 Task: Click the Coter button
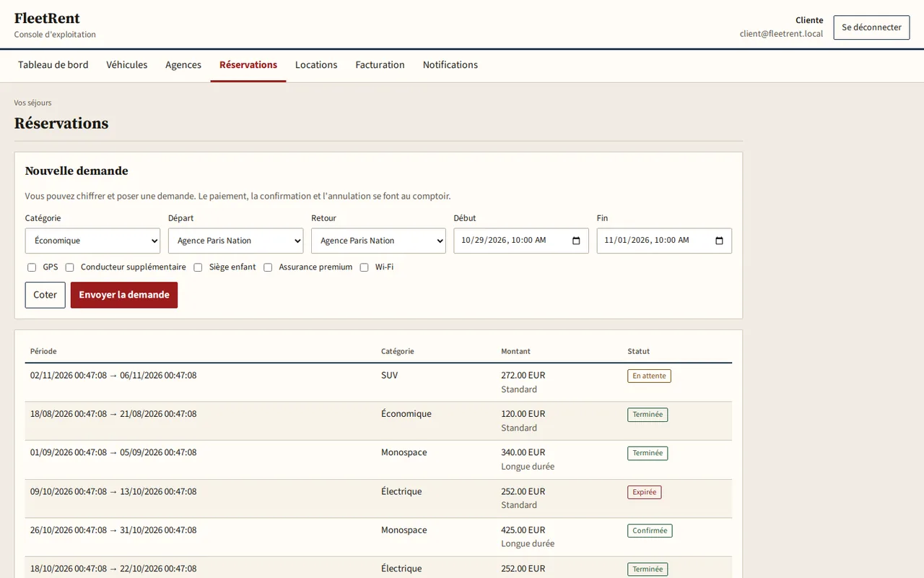point(45,295)
